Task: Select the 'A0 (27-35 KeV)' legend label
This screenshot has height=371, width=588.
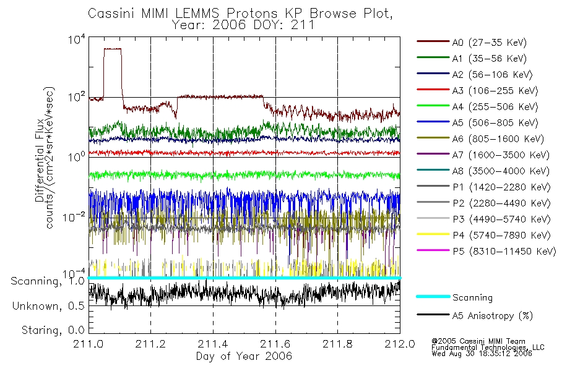Action: pos(490,43)
